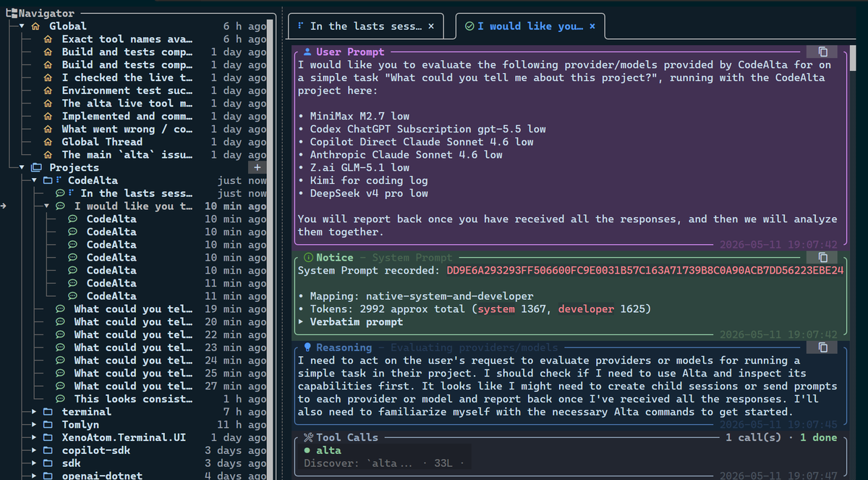Copy the Notice System Prompt block
This screenshot has width=868, height=480.
coord(822,258)
